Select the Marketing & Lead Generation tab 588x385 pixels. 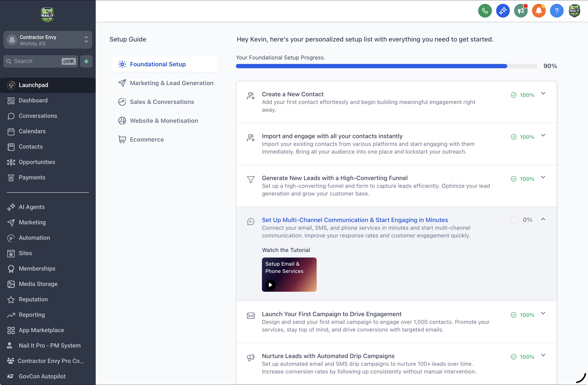171,83
